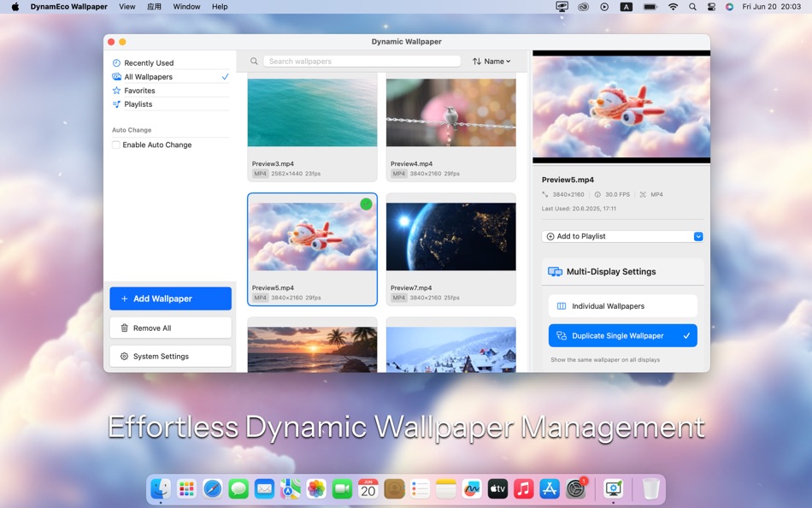This screenshot has height=508, width=812.
Task: Select Duplicate Single Wallpaper option
Action: click(622, 335)
